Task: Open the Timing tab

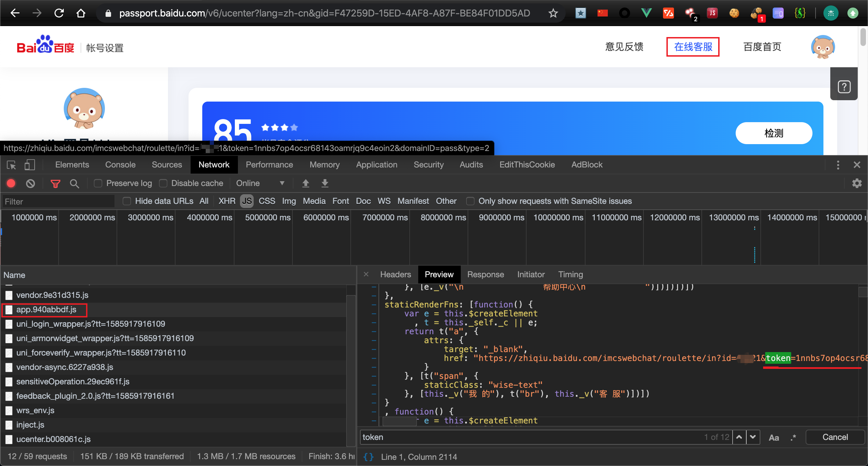Action: [x=570, y=275]
